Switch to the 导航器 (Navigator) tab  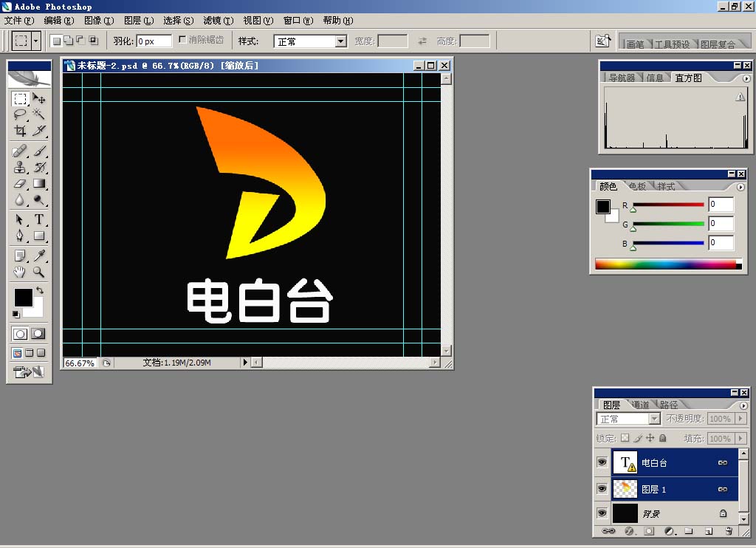coord(621,78)
